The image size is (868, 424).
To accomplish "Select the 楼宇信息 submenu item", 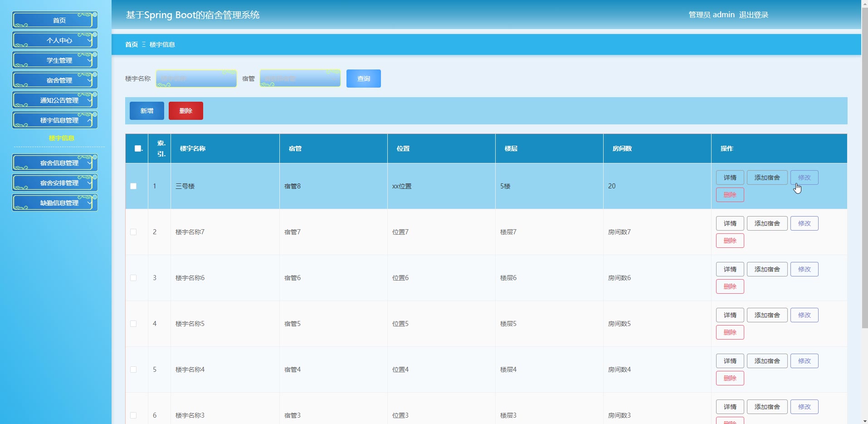I will pyautogui.click(x=61, y=138).
